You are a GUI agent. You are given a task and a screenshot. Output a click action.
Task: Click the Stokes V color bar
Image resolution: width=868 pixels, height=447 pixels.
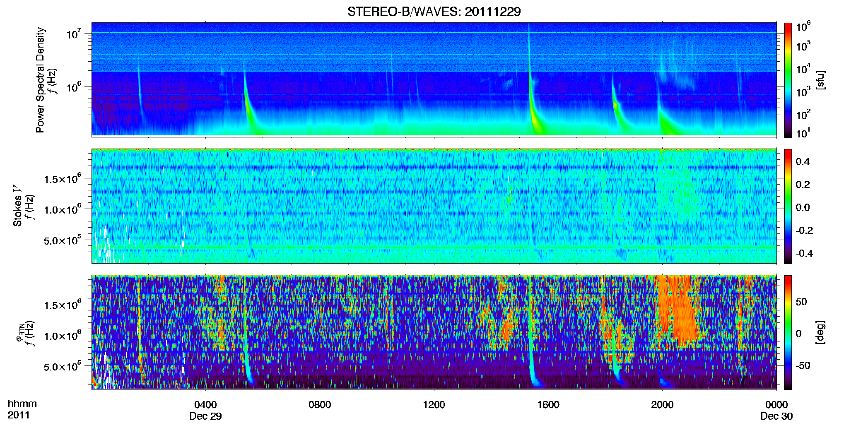tap(788, 206)
